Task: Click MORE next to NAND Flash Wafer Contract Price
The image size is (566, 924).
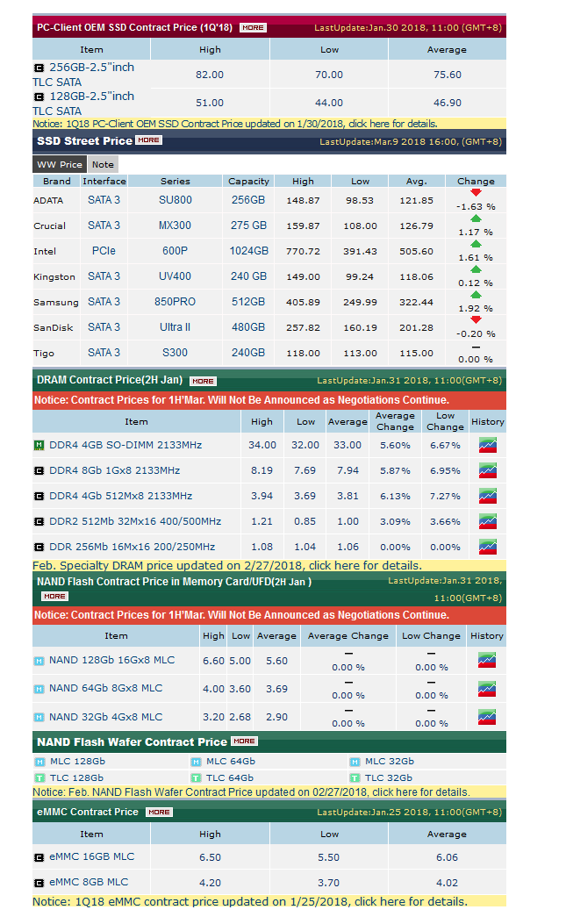Action: [244, 741]
